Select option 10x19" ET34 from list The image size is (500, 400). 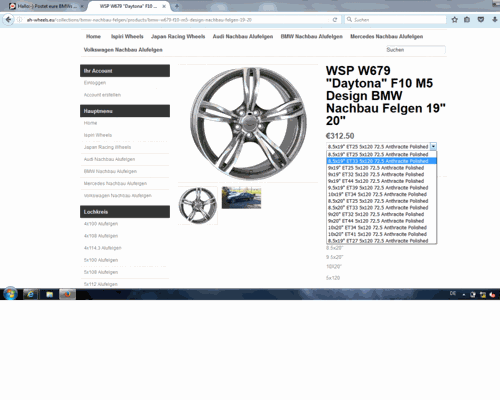pos(381,194)
